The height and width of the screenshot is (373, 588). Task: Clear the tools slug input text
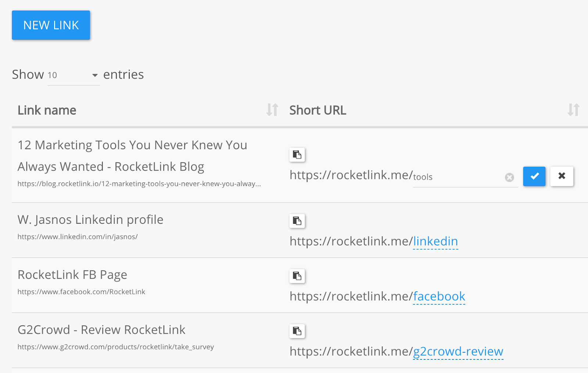tap(509, 177)
